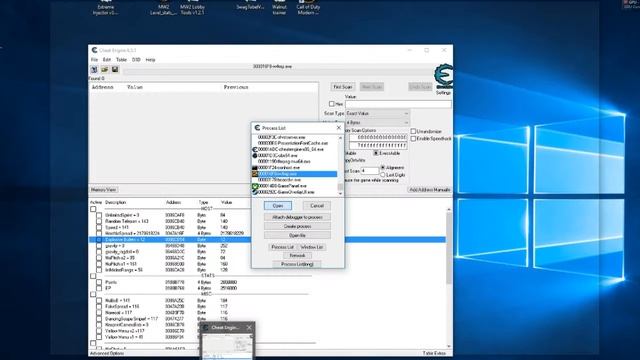Enable the Speedhack checkbox
The width and height of the screenshot is (640, 360).
(x=413, y=139)
